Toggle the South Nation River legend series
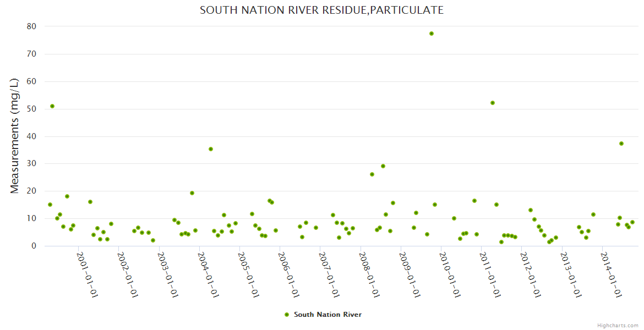 point(328,315)
